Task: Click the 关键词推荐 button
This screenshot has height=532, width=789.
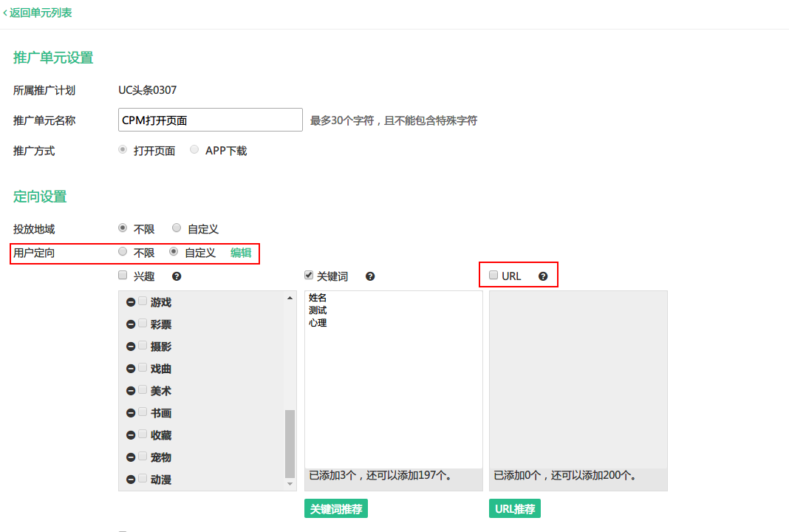Action: pos(336,509)
